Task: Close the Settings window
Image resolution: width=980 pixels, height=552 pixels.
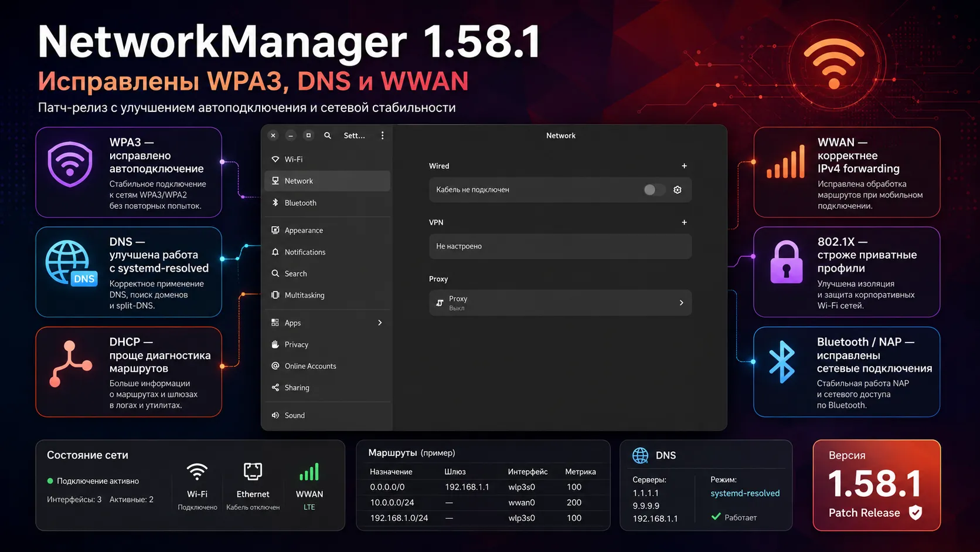Action: coord(273,136)
